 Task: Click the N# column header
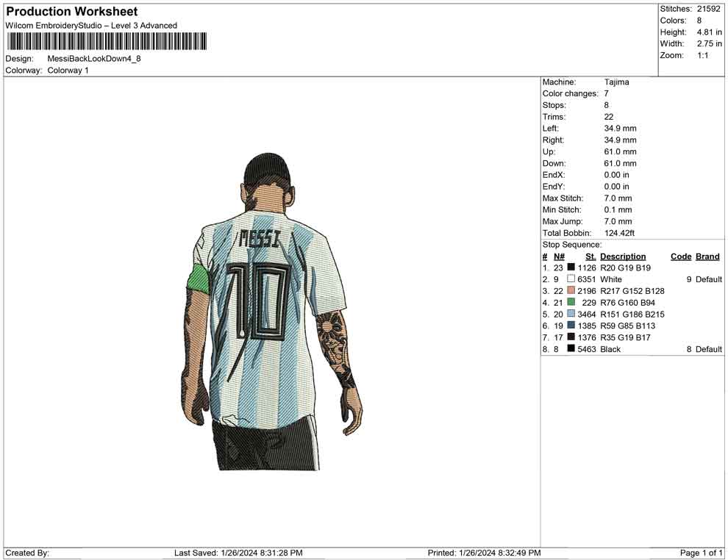coord(559,256)
